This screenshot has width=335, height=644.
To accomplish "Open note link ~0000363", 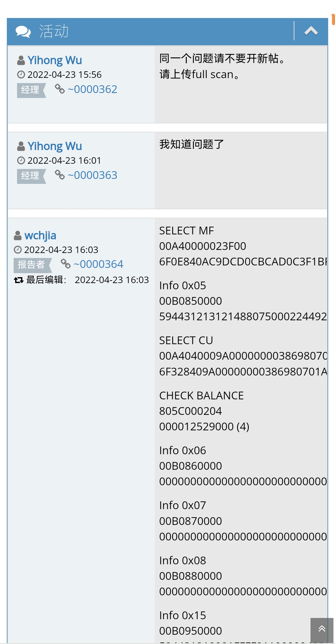I will [x=92, y=175].
